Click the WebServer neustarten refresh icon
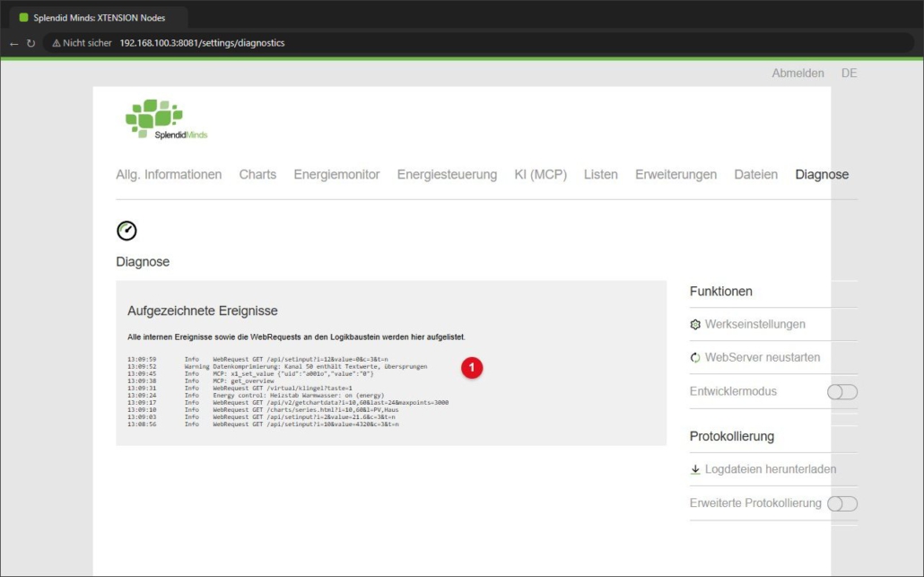Viewport: 924px width, 577px height. click(695, 358)
